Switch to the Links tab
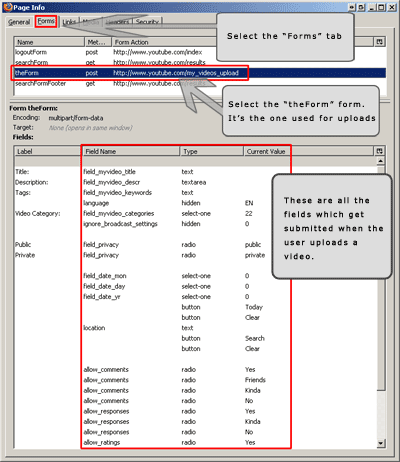400x462 pixels. [69, 22]
